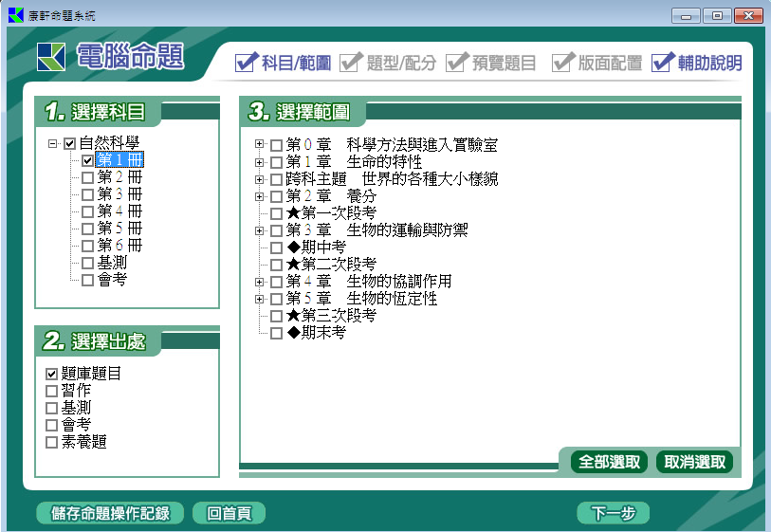Uncheck the 第 1 冊 checkbox
The width and height of the screenshot is (771, 532).
[x=87, y=160]
